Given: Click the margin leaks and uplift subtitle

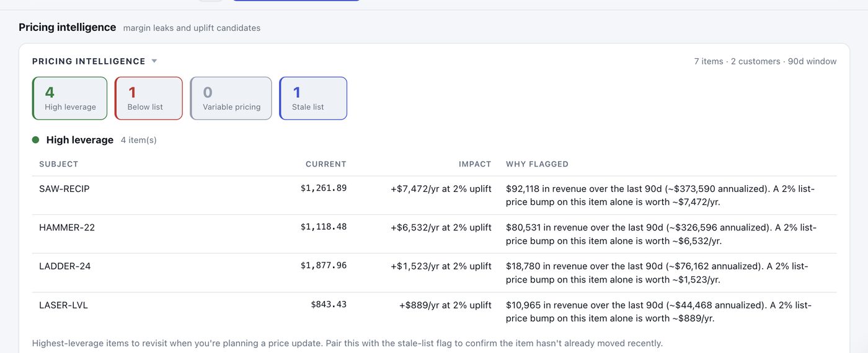Looking at the screenshot, I should tap(192, 28).
